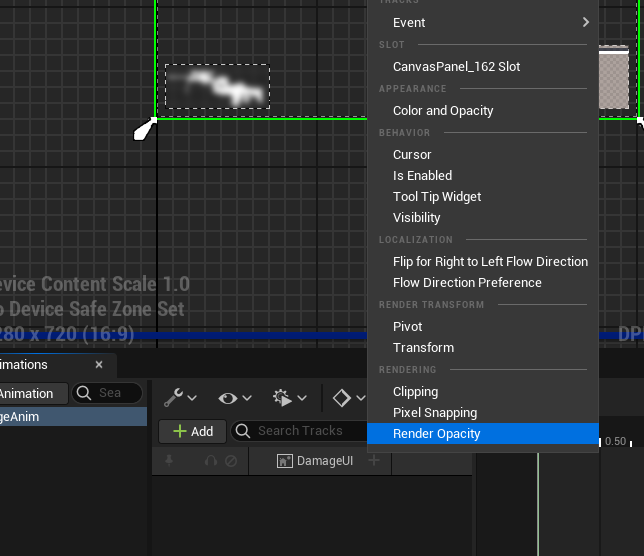Click the green plus Add track button
Screen dimensions: 644x556
193,431
